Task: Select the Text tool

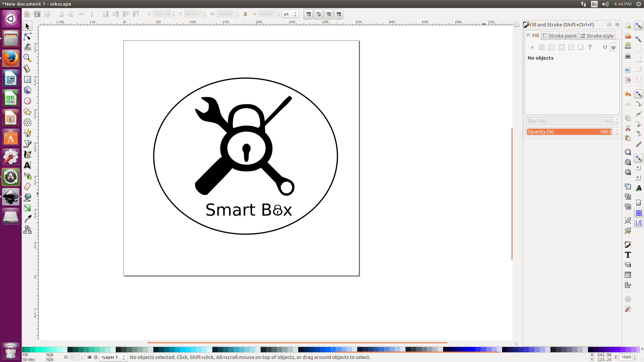Action: (28, 165)
